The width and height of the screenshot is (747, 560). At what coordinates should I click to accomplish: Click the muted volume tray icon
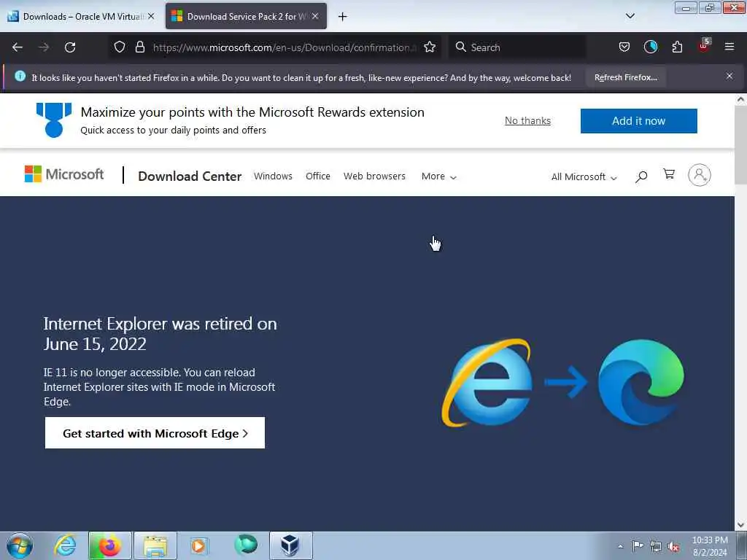[x=673, y=546]
